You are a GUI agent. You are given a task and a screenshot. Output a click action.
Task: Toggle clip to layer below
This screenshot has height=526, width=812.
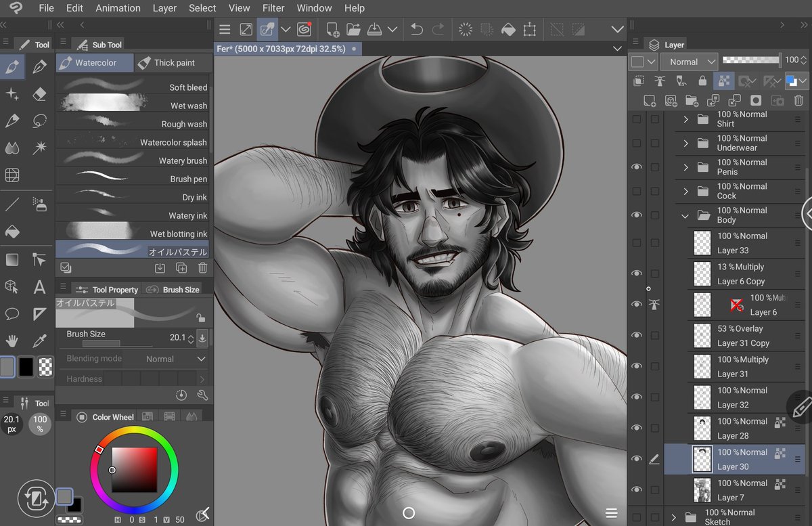[x=638, y=81]
